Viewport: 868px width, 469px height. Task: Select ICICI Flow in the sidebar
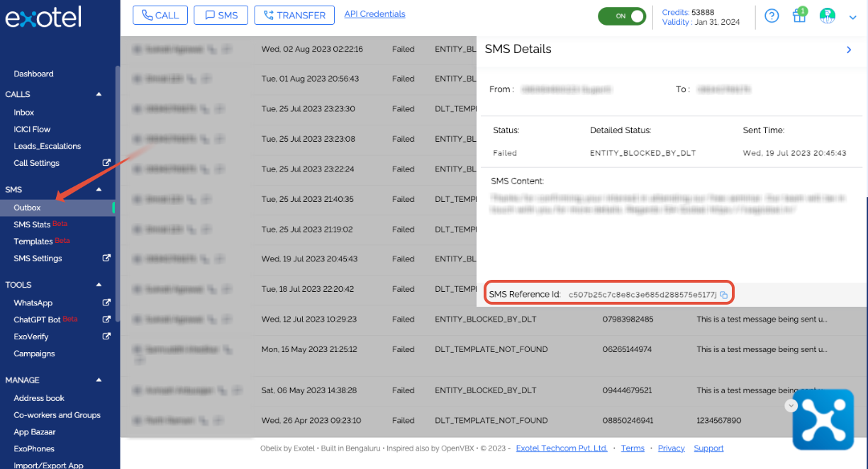32,130
